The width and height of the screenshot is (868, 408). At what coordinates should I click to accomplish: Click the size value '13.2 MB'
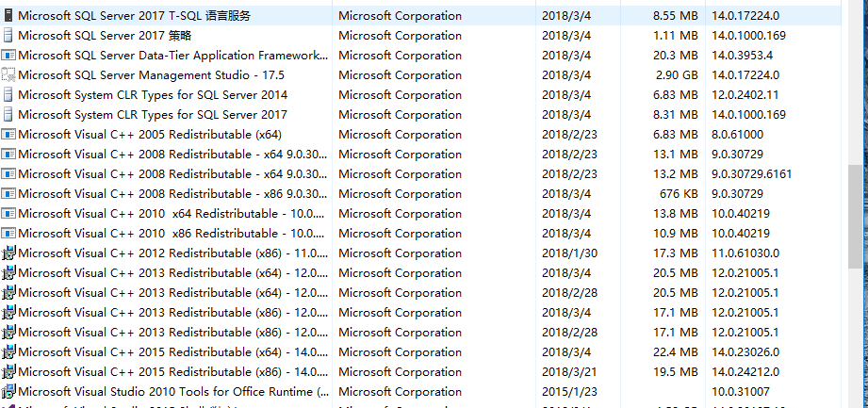tap(676, 174)
